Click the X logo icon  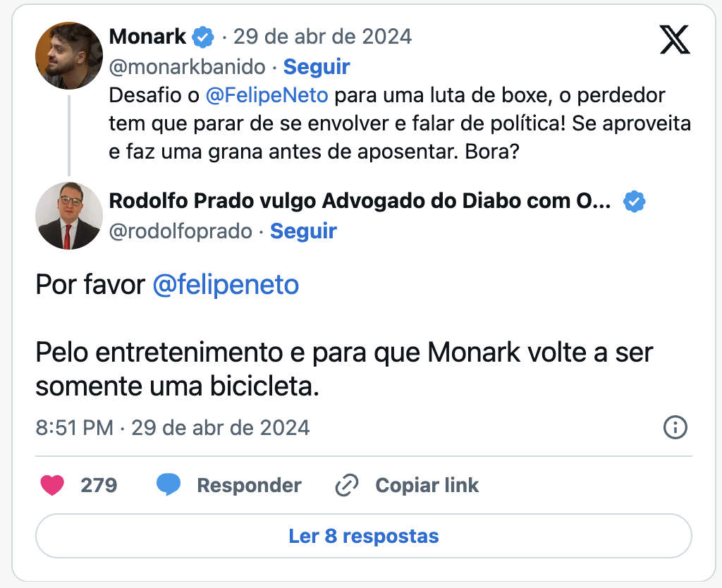point(675,39)
